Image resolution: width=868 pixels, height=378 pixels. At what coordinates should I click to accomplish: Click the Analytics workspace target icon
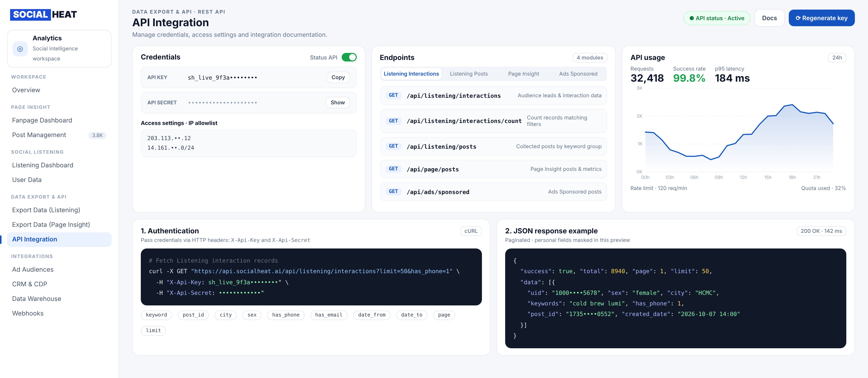click(20, 49)
